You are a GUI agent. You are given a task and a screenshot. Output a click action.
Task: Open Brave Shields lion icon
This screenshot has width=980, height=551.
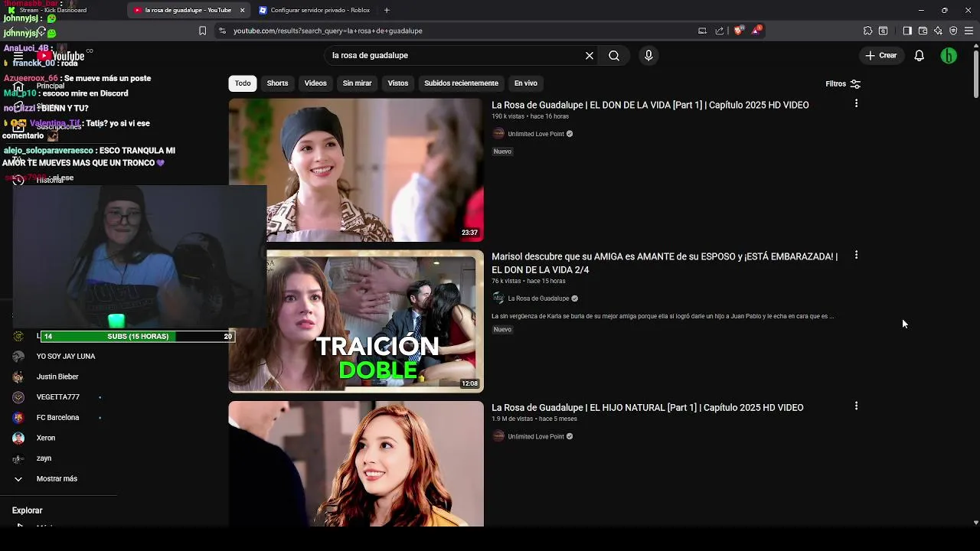[x=738, y=31]
